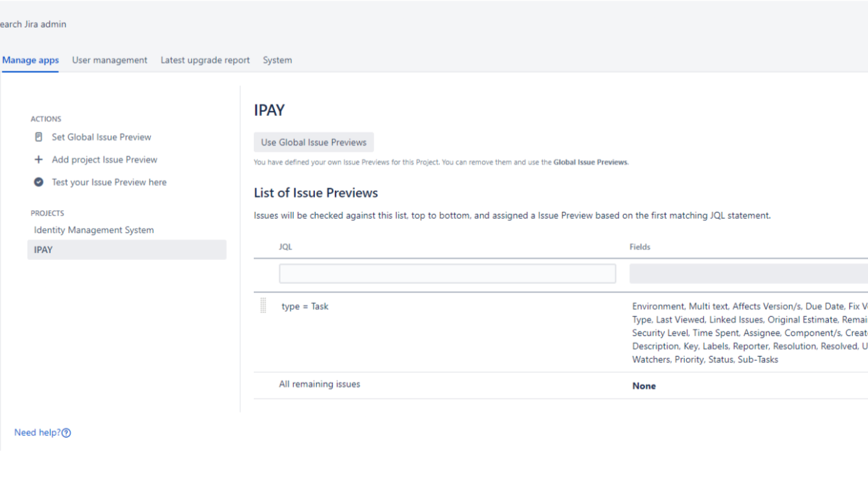Click the Fields input box
Image resolution: width=868 pixels, height=494 pixels.
(x=748, y=274)
